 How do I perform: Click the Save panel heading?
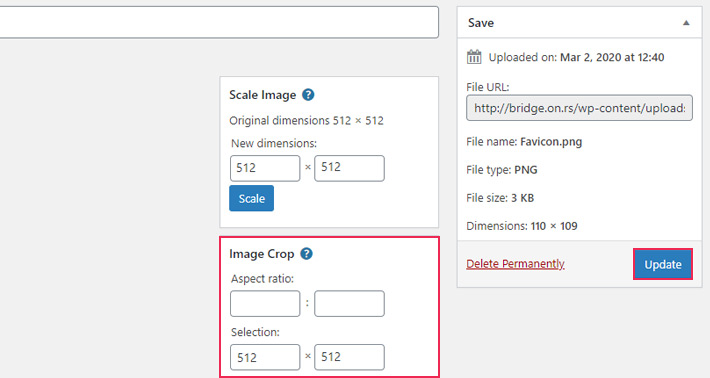(481, 23)
